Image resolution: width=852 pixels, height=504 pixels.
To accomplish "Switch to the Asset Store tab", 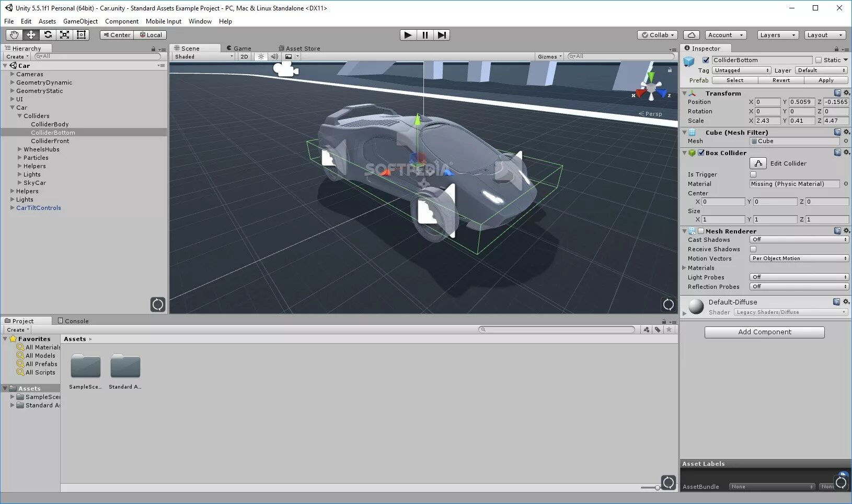I will click(x=300, y=48).
